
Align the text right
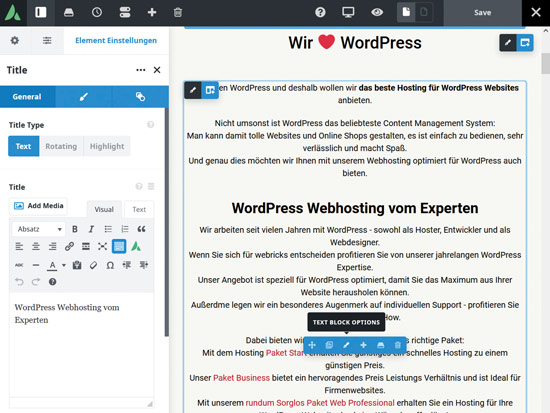point(53,246)
